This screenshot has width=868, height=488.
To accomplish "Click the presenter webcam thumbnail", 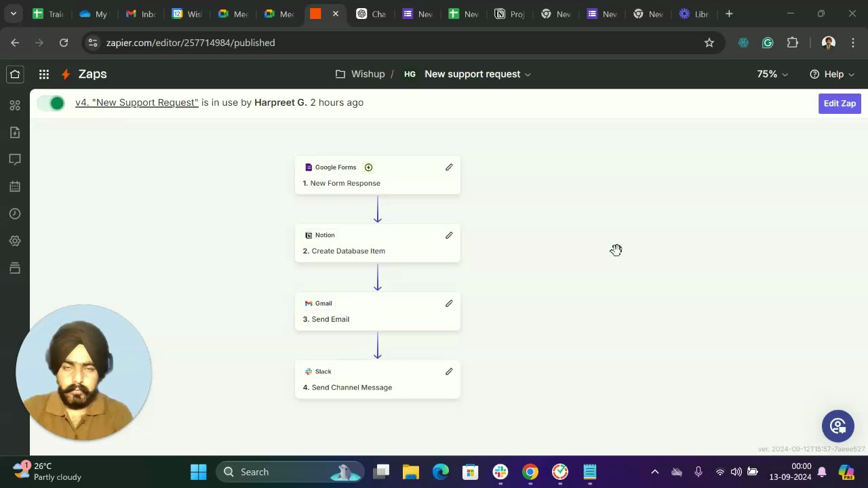I will pyautogui.click(x=83, y=372).
